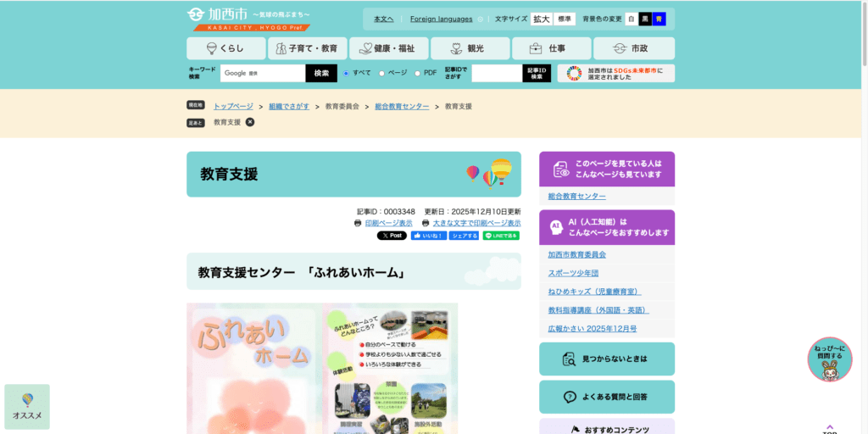Image resolution: width=868 pixels, height=434 pixels.
Task: Expand the 観光 navigation category
Action: [470, 48]
